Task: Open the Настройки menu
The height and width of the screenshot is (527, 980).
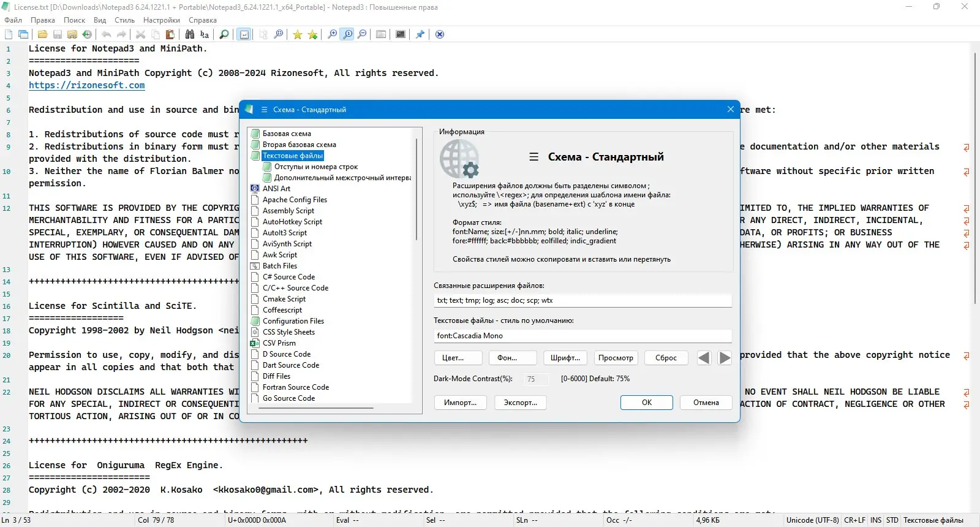Action: click(162, 20)
